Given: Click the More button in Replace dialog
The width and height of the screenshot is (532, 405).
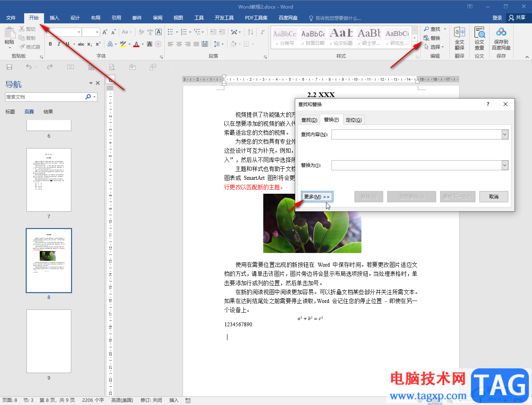Looking at the screenshot, I should click(x=317, y=197).
